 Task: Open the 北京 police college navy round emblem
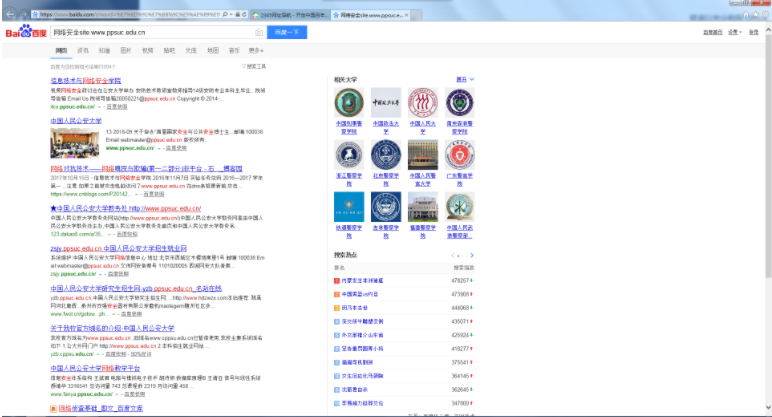[x=386, y=155]
